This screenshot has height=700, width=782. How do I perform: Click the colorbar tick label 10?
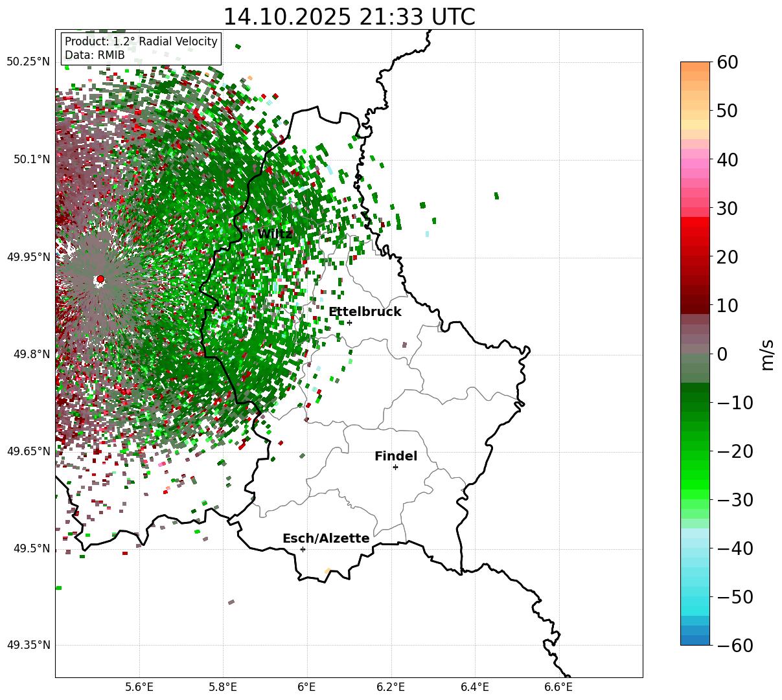coord(727,305)
